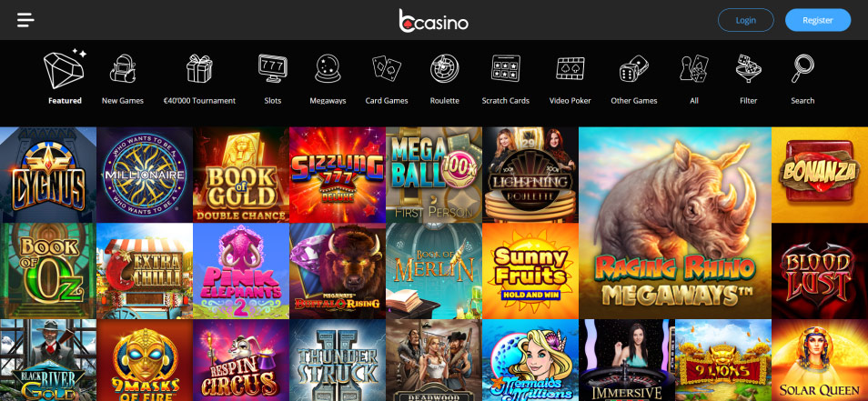Select the Card Games icon
The image size is (868, 401).
coord(387,69)
